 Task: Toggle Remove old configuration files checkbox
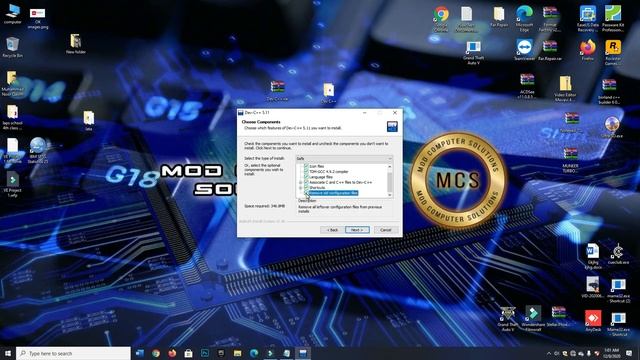point(306,193)
